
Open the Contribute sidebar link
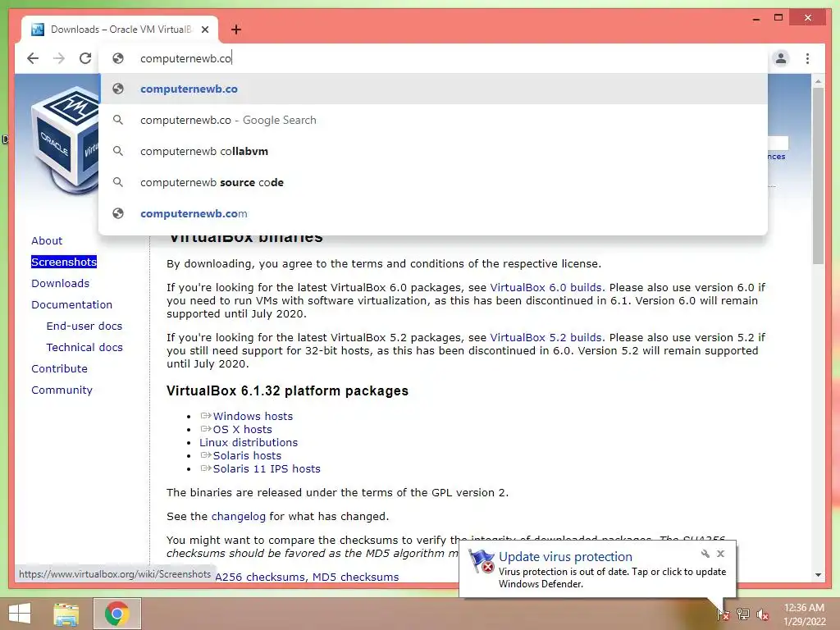[x=59, y=368]
